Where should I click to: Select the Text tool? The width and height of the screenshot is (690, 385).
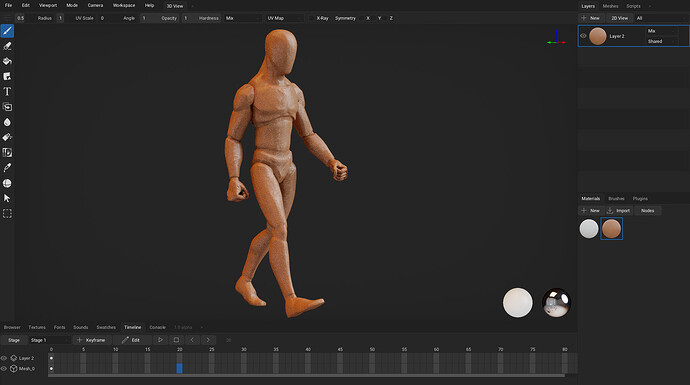(7, 92)
